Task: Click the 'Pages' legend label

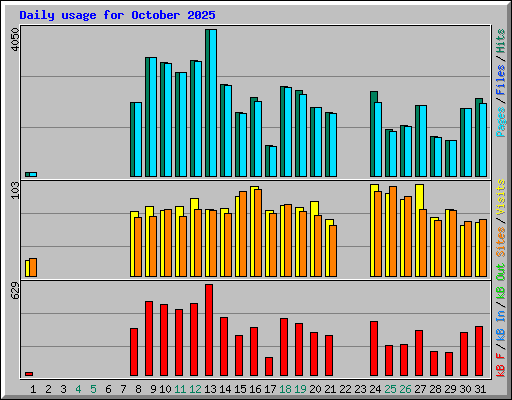Action: (500, 122)
